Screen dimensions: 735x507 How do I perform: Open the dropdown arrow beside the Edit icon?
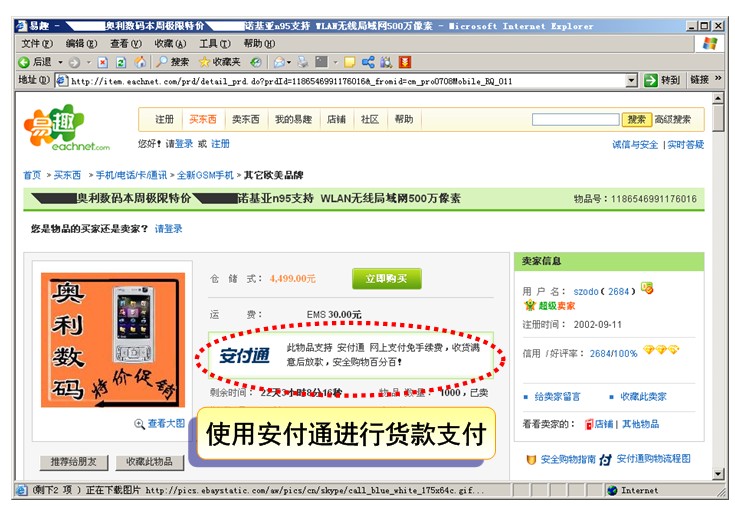coord(335,62)
